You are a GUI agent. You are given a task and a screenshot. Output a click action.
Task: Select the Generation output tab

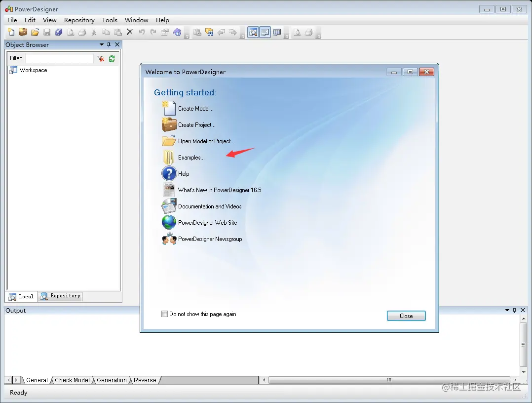click(112, 380)
